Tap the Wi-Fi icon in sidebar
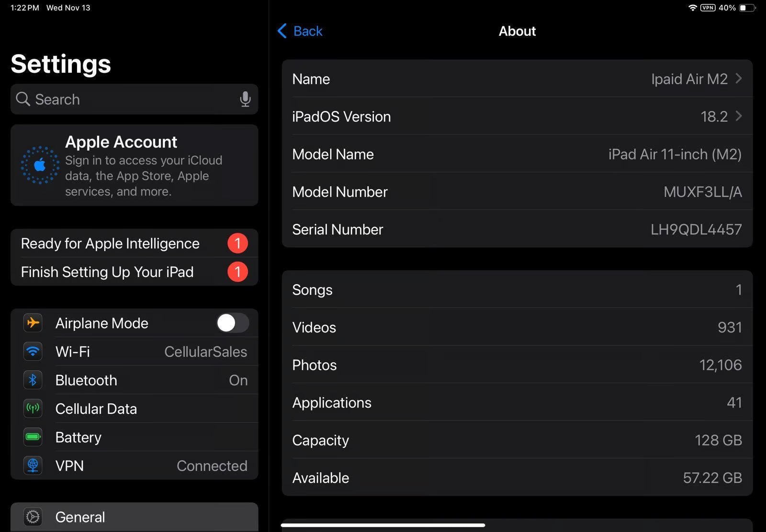Image resolution: width=766 pixels, height=532 pixels. (33, 352)
